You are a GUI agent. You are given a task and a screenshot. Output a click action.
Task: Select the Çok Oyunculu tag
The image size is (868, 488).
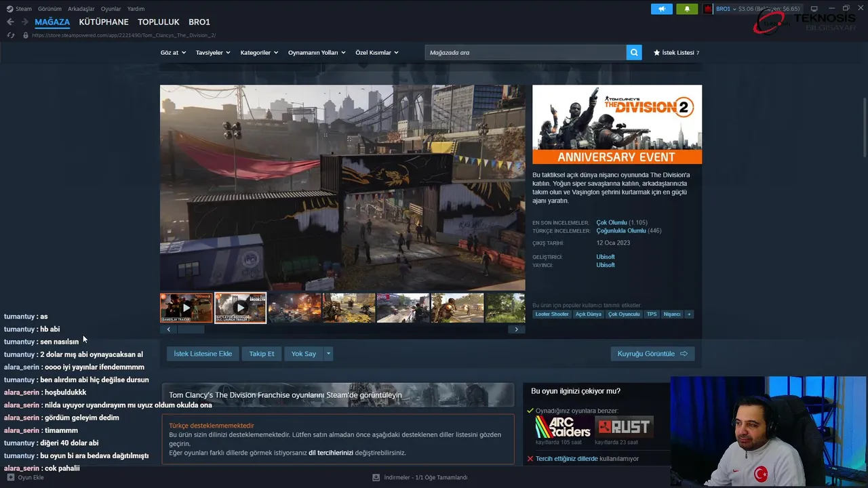(624, 314)
